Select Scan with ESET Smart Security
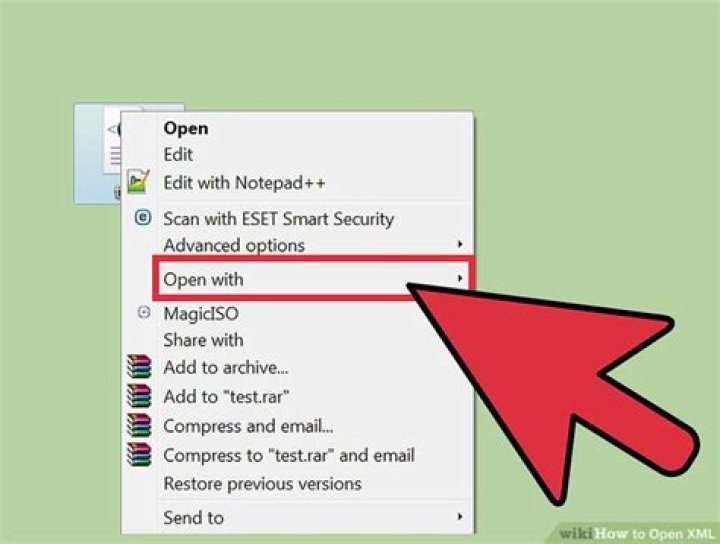The height and width of the screenshot is (544, 720). [279, 219]
